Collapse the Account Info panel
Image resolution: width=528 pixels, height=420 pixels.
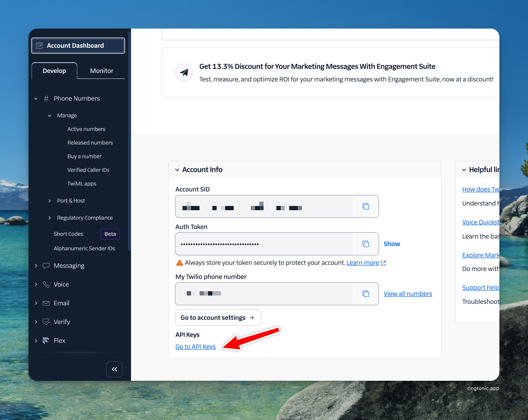point(177,170)
